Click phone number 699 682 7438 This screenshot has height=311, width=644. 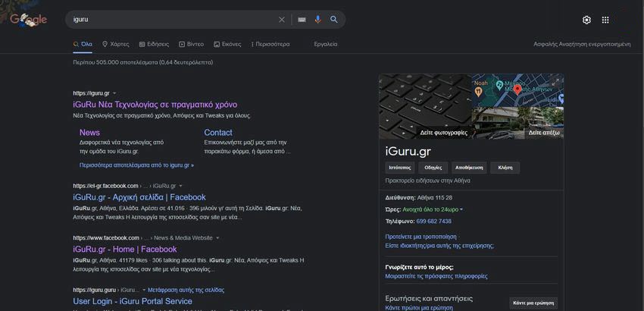[433, 221]
